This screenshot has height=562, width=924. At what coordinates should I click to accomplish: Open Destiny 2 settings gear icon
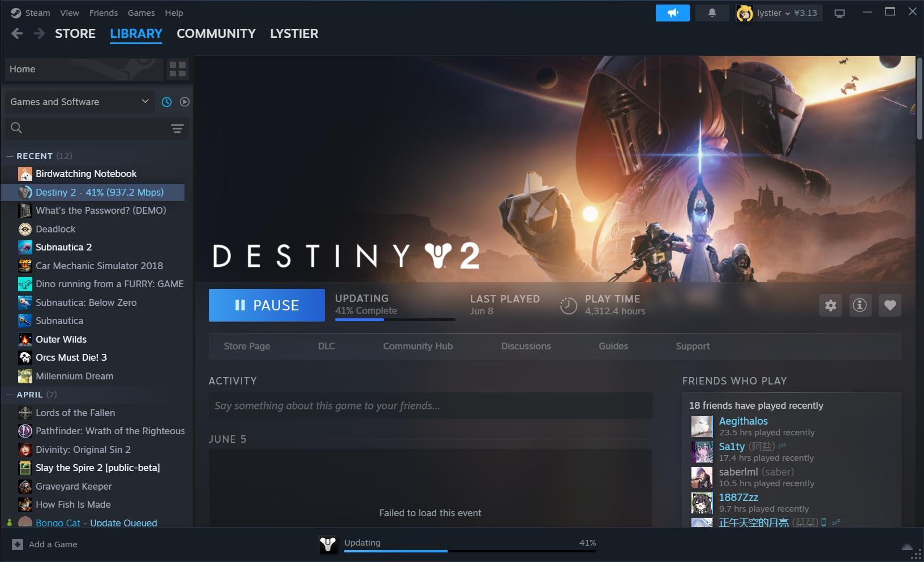coord(831,305)
